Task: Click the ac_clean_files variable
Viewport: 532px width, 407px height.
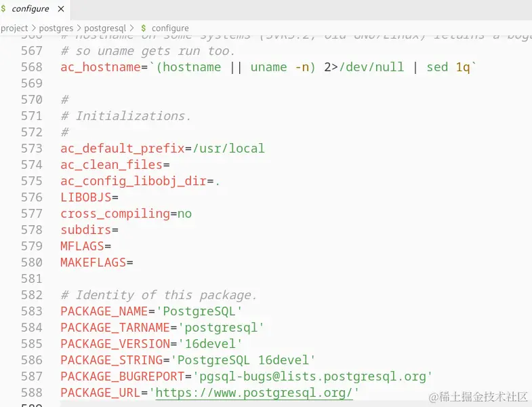Action: [x=112, y=165]
